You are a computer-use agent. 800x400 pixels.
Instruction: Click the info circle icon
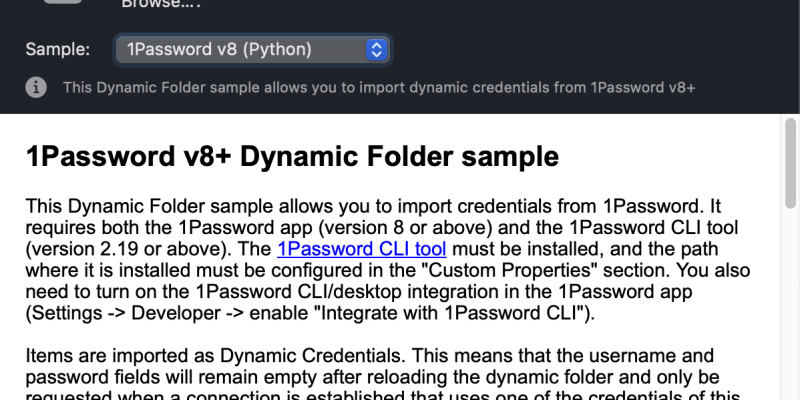[35, 87]
